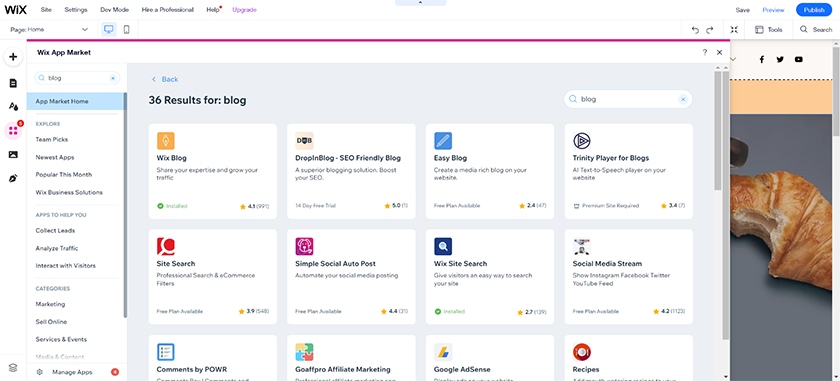Open Newest Apps category
840x381 pixels.
[x=55, y=158]
